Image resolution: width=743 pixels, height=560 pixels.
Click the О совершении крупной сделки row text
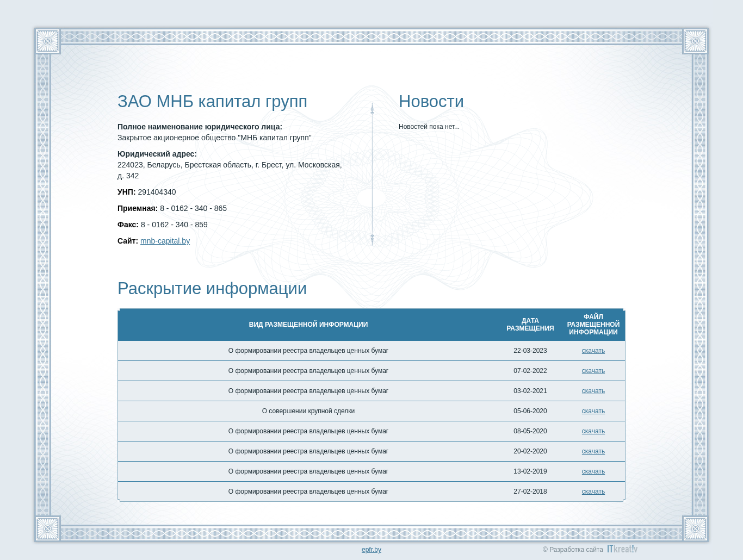pyautogui.click(x=308, y=411)
